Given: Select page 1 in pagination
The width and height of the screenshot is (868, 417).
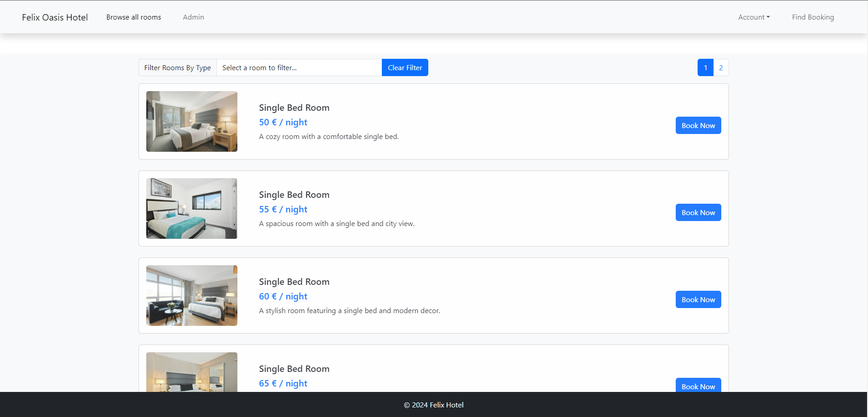Looking at the screenshot, I should tap(705, 67).
